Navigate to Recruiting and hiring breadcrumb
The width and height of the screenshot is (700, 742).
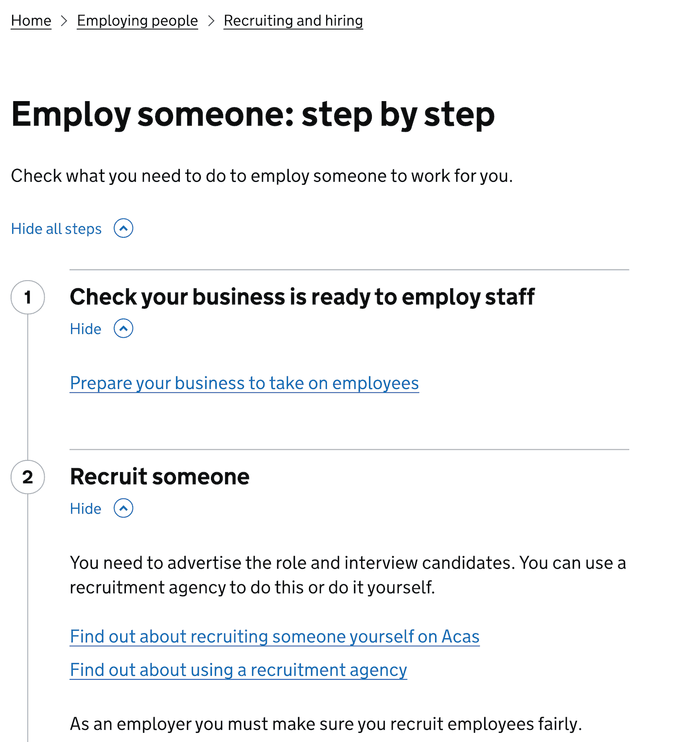click(293, 20)
